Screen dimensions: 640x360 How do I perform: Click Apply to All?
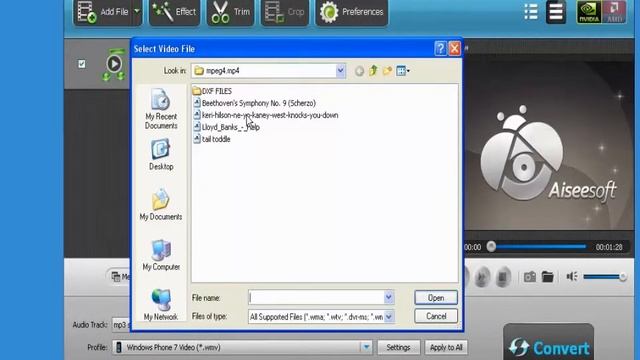[446, 347]
